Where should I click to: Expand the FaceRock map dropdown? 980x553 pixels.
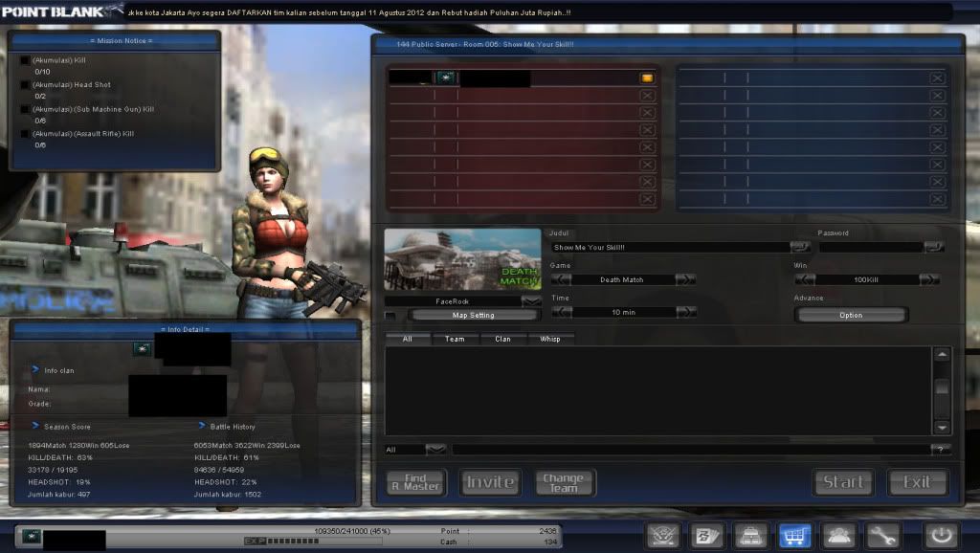click(531, 301)
